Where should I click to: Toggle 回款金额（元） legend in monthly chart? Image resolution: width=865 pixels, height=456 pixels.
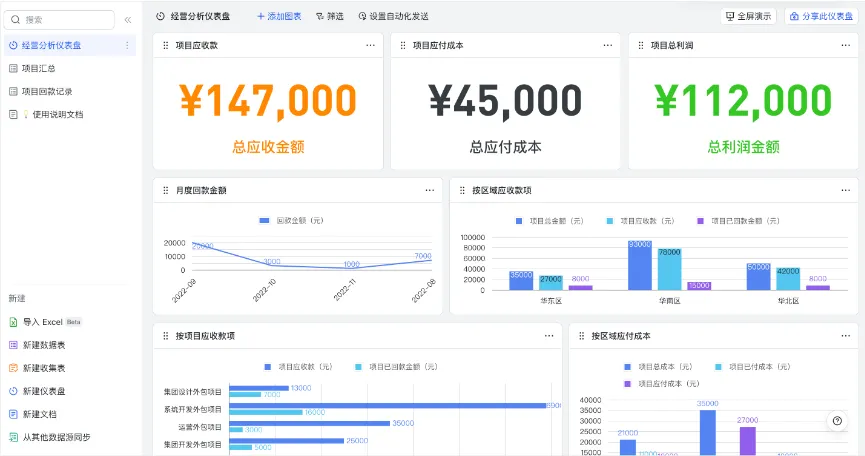pos(291,221)
